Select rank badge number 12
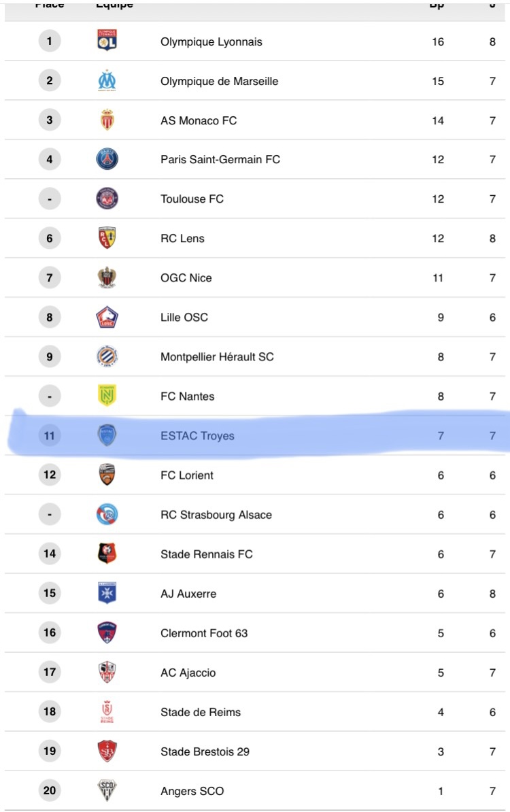The image size is (510, 812). click(50, 475)
